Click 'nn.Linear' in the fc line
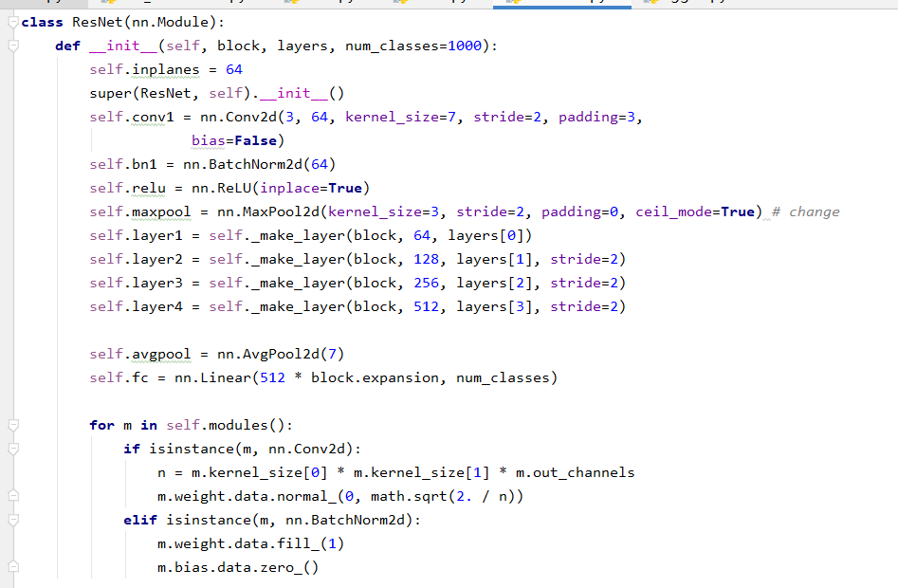Image resolution: width=898 pixels, height=588 pixels. tap(212, 377)
